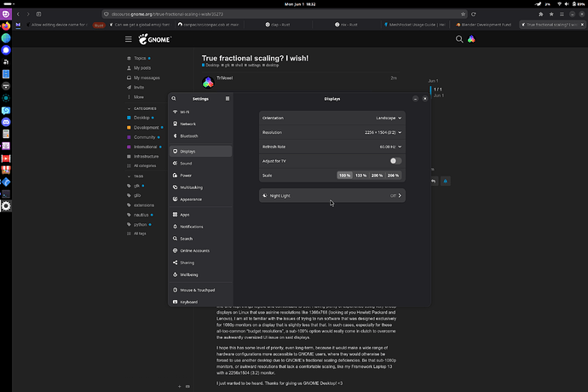This screenshot has width=588, height=392.
Task: Click the Settings gear in the dock
Action: (6, 205)
